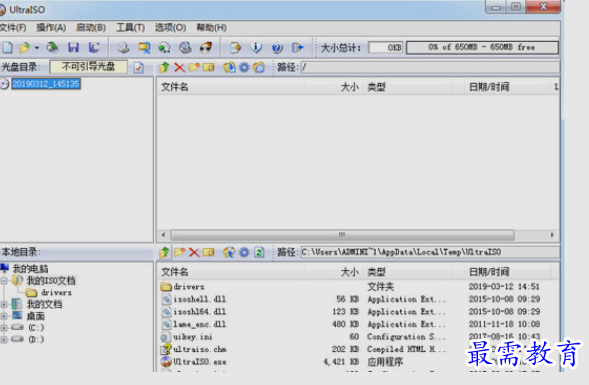
Task: Click the Help question mark icon
Action: 277,48
